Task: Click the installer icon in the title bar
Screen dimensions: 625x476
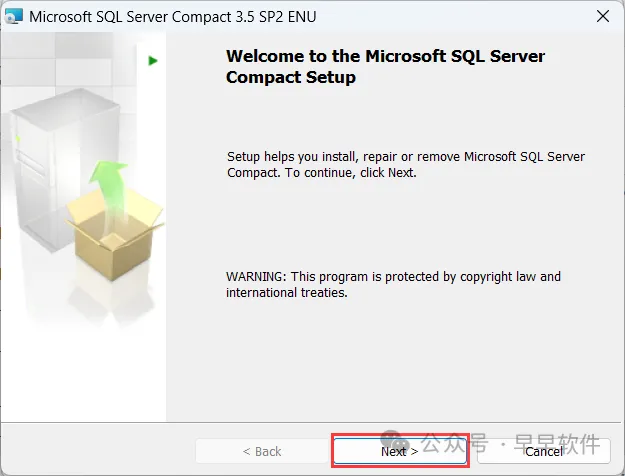Action: [x=14, y=17]
